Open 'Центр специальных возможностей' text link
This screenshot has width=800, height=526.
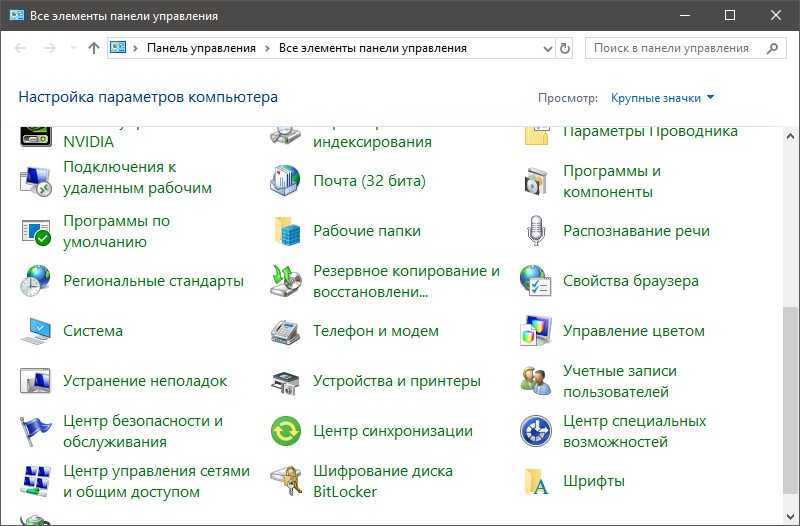634,431
